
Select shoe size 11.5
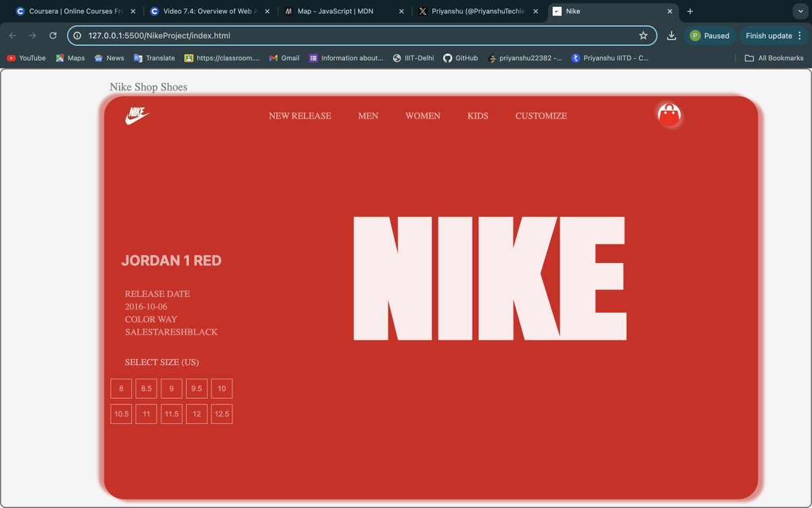pos(172,414)
